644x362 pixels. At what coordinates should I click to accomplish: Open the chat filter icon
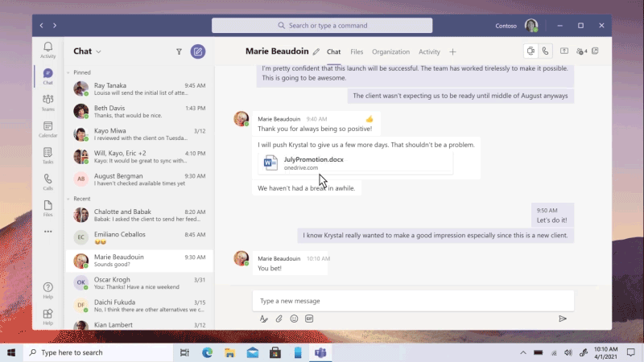click(x=179, y=51)
